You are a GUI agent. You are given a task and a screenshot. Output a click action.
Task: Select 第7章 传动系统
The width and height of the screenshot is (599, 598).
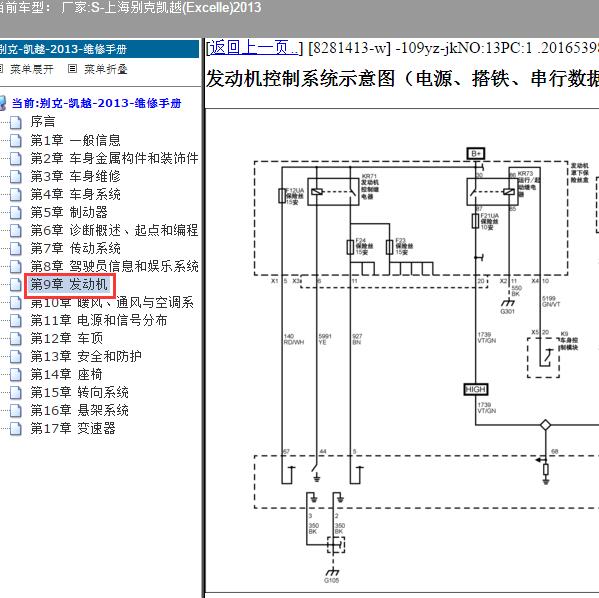click(76, 248)
